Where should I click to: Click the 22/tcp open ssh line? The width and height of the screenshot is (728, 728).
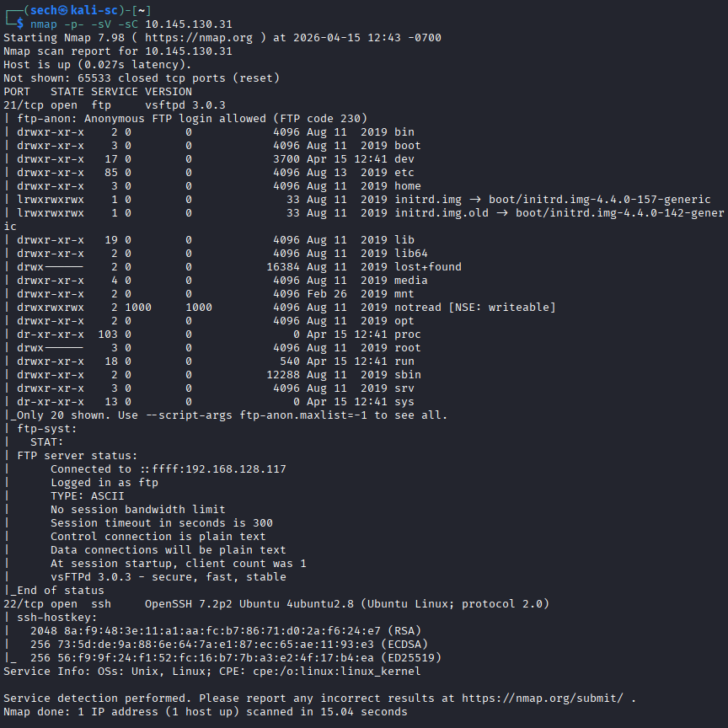click(x=276, y=603)
